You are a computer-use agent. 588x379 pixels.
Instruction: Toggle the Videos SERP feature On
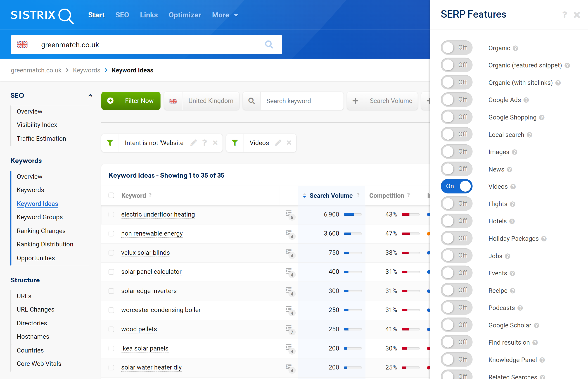455,186
